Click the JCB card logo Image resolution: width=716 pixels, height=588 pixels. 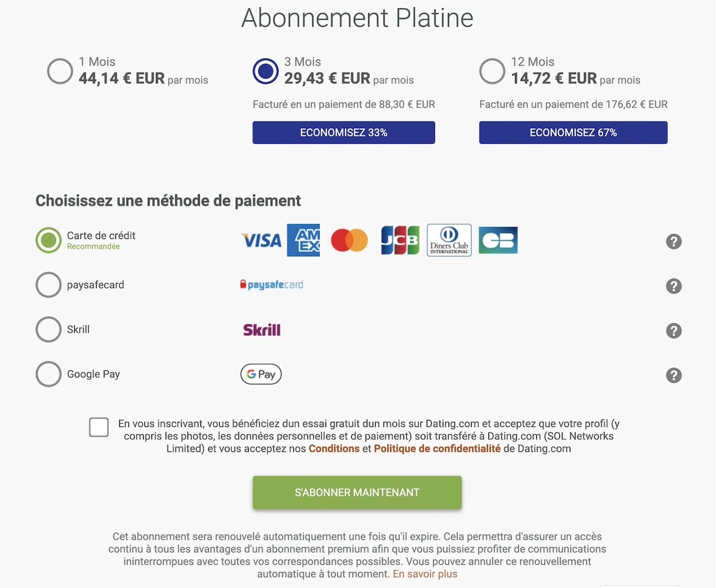click(x=399, y=240)
